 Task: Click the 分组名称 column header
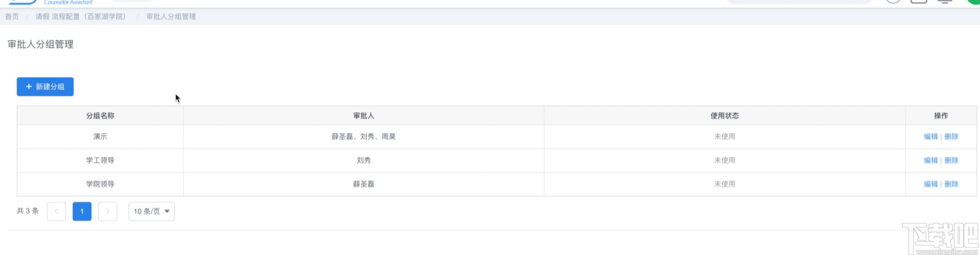[100, 116]
